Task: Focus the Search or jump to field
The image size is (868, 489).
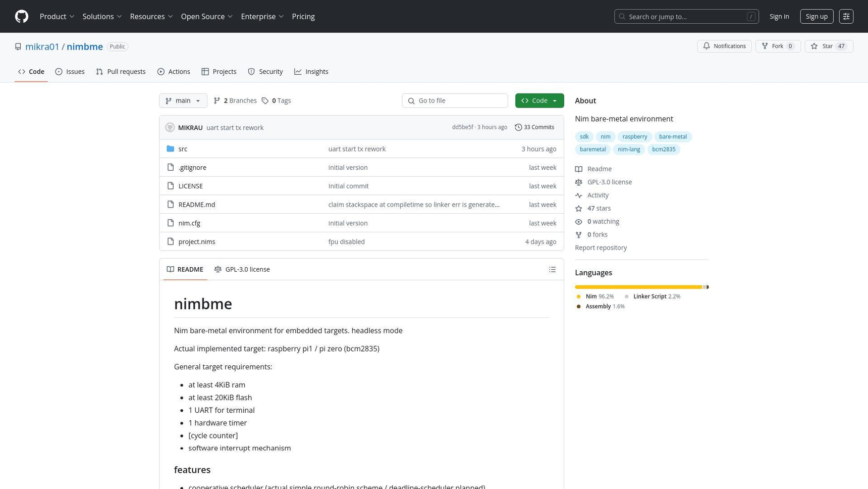Action: pos(686,17)
